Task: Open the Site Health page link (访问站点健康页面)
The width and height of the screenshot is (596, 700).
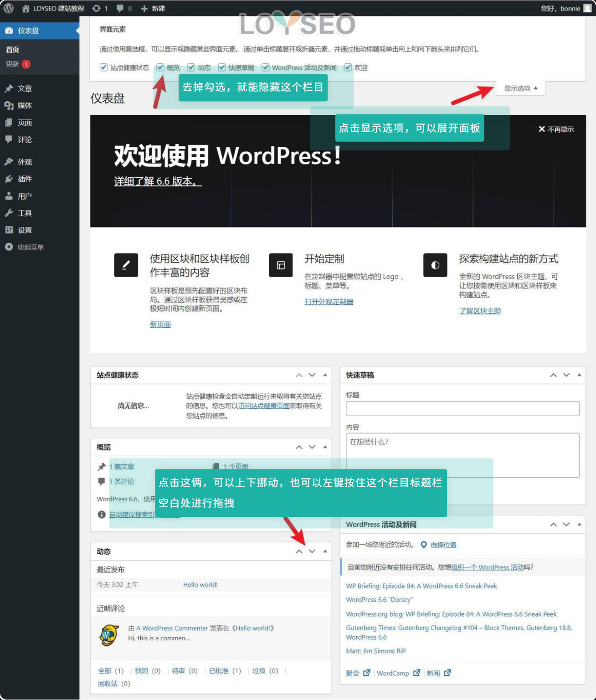Action: pos(264,406)
